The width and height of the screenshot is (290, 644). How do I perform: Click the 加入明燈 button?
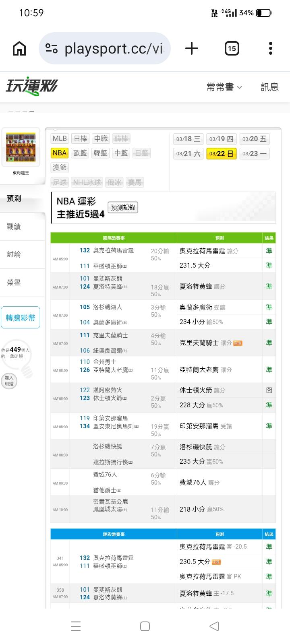[9, 380]
